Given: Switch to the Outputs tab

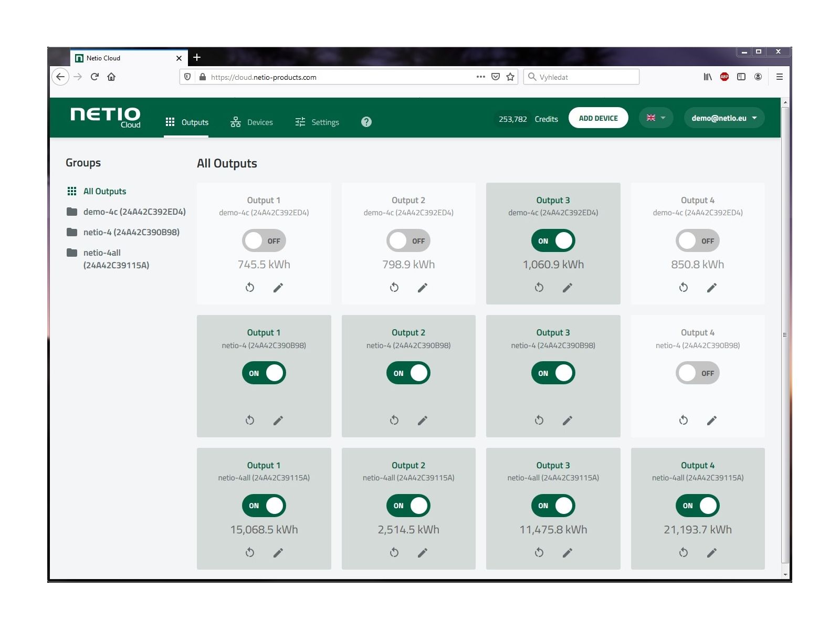Looking at the screenshot, I should pyautogui.click(x=186, y=122).
